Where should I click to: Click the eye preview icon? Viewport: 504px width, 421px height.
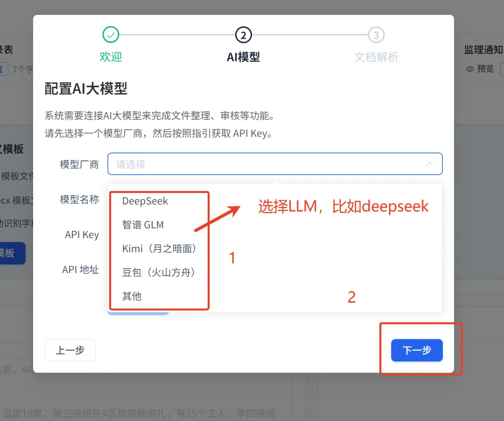[x=470, y=69]
